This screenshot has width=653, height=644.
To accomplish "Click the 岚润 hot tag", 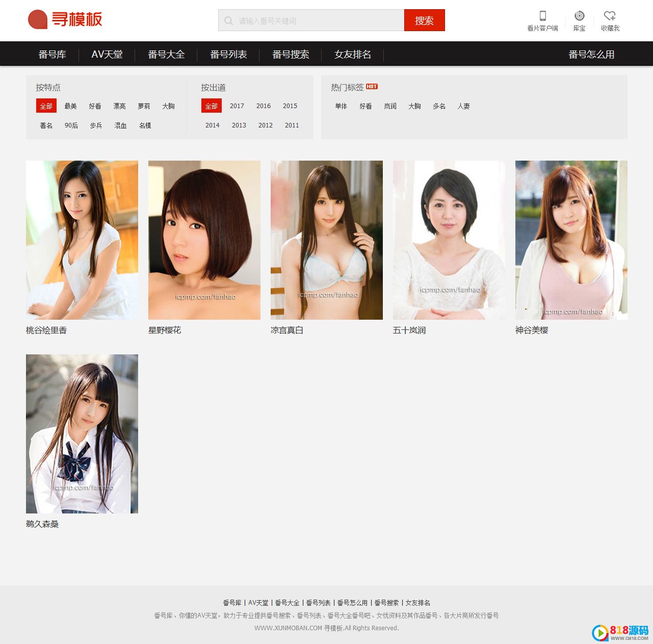I will (390, 106).
